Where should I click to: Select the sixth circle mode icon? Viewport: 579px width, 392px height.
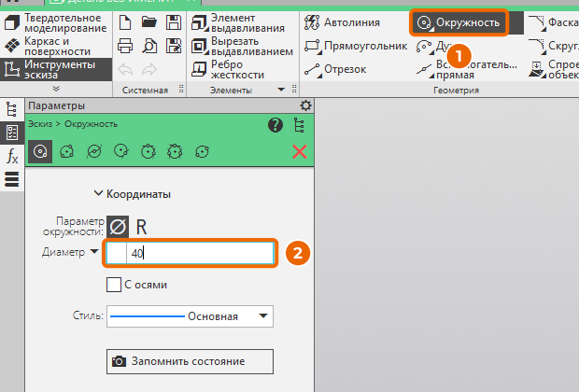coord(175,151)
